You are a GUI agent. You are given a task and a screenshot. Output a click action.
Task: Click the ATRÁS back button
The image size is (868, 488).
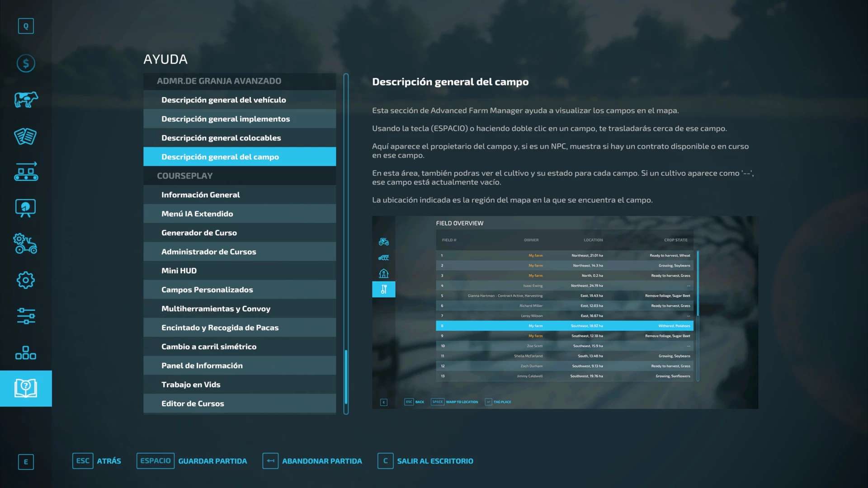click(x=108, y=461)
